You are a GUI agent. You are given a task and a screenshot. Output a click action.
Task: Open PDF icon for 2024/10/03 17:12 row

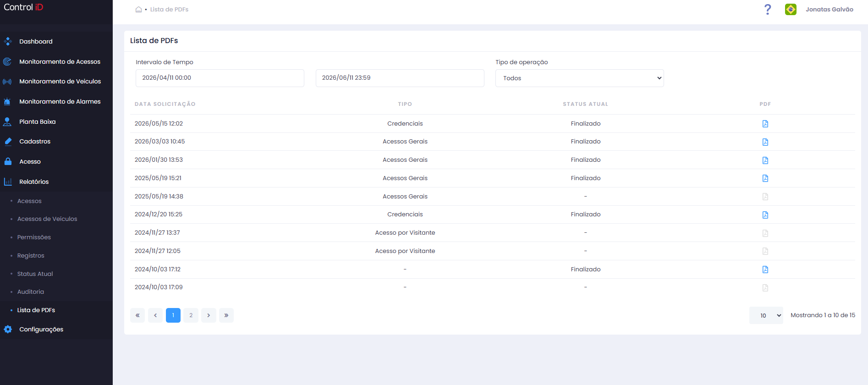(x=765, y=269)
